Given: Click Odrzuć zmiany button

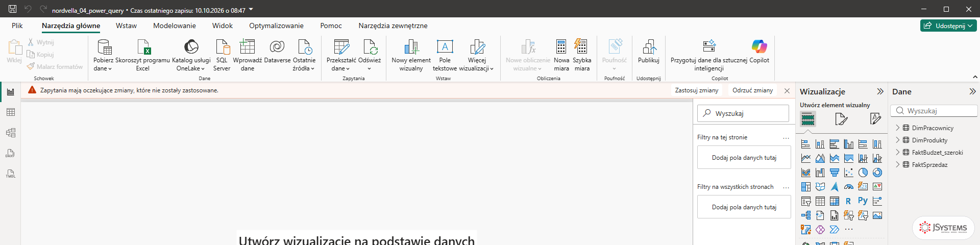Looking at the screenshot, I should [x=753, y=90].
